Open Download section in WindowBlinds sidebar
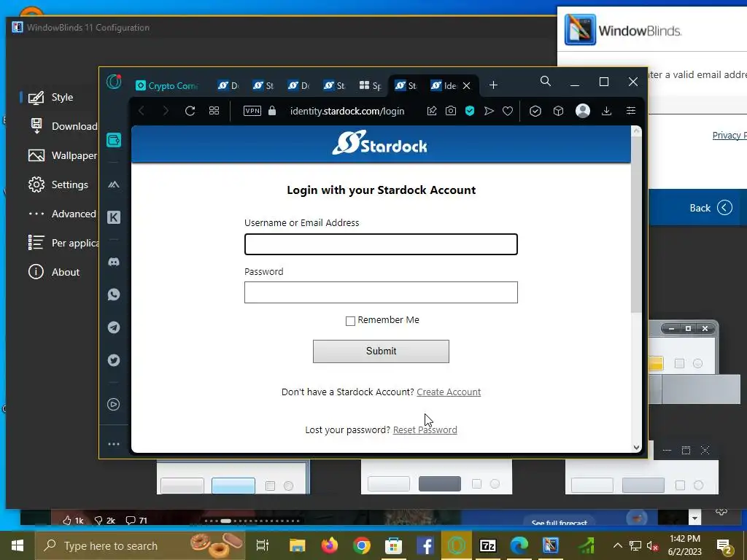Viewport: 747px width, 560px height. [63, 126]
